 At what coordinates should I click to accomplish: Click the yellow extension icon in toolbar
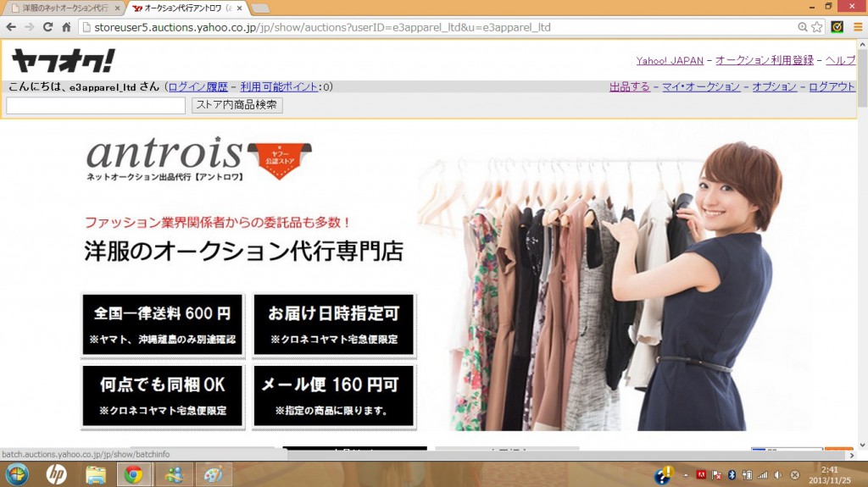tap(837, 26)
